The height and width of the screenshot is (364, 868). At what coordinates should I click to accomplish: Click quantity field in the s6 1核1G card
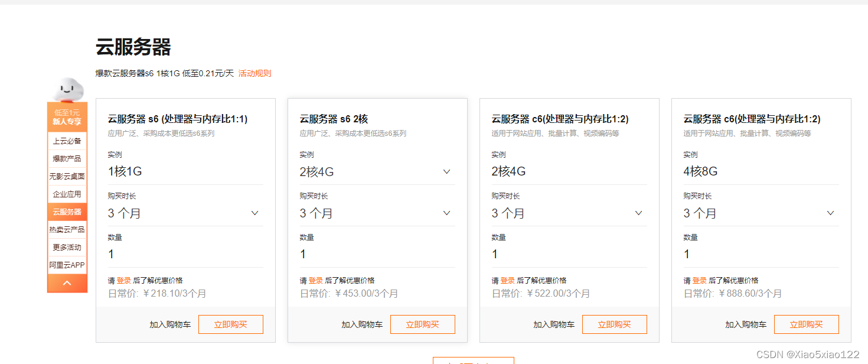click(185, 255)
